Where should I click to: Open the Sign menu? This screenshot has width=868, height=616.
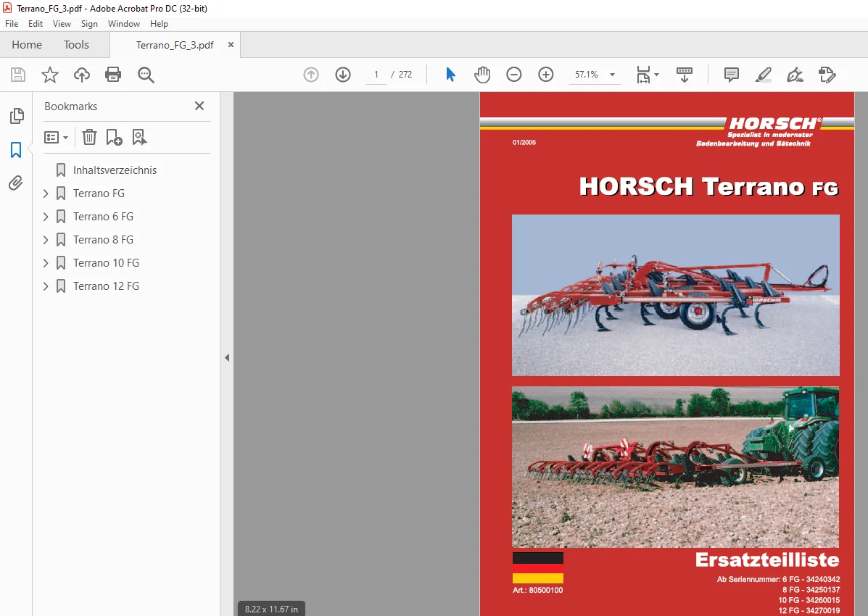point(89,24)
